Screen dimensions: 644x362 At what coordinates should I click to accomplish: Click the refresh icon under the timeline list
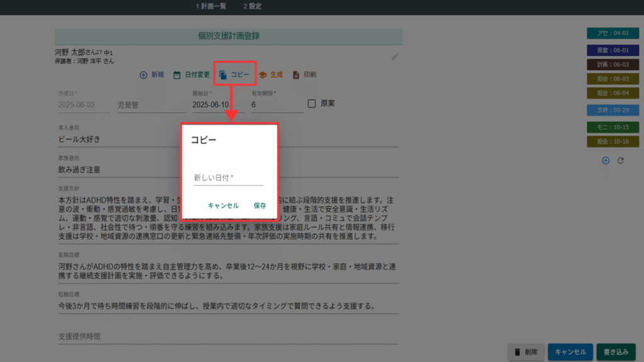(620, 160)
